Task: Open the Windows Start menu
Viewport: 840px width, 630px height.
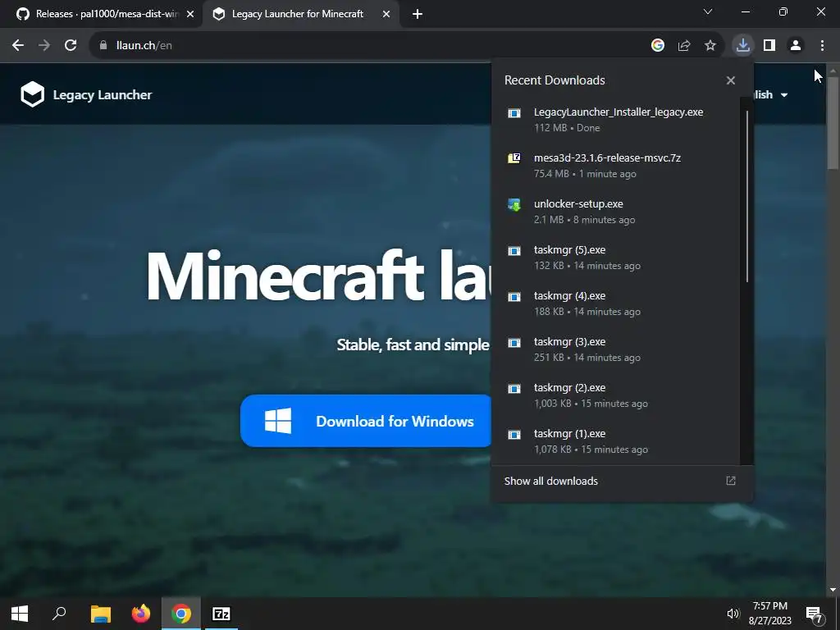Action: (x=20, y=614)
